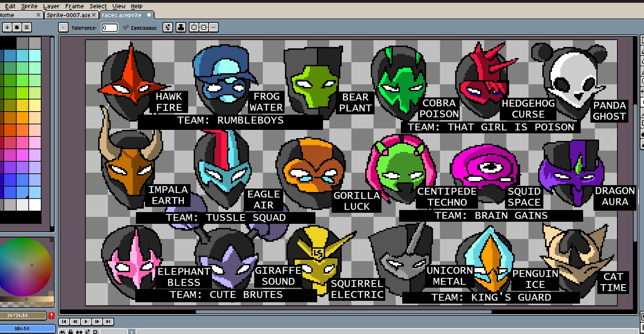Click the red warning add-to-palette icon
The image size is (644, 334).
pyautogui.click(x=52, y=315)
